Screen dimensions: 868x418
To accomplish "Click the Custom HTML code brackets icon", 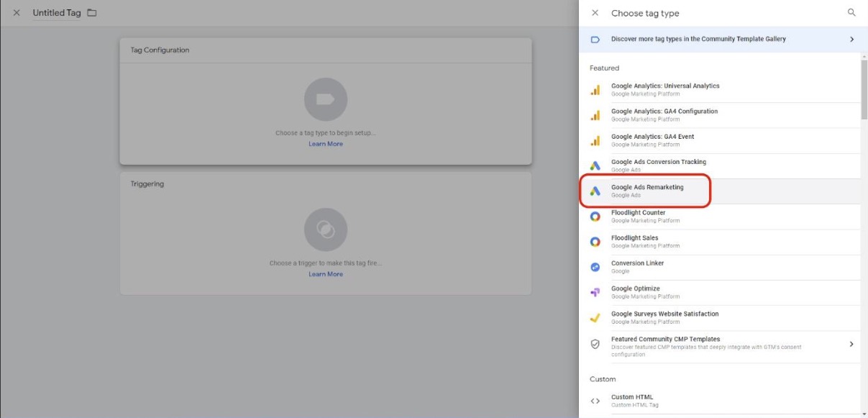I will [x=595, y=401].
